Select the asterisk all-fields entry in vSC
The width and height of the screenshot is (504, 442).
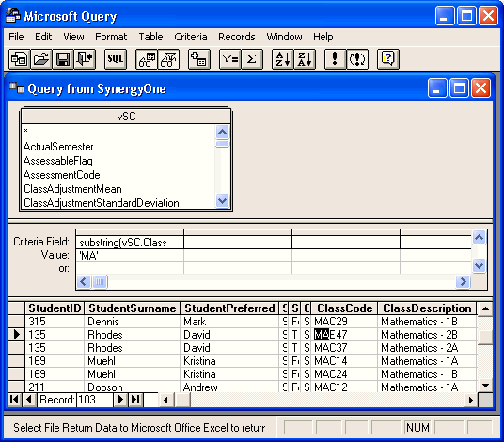pos(25,131)
